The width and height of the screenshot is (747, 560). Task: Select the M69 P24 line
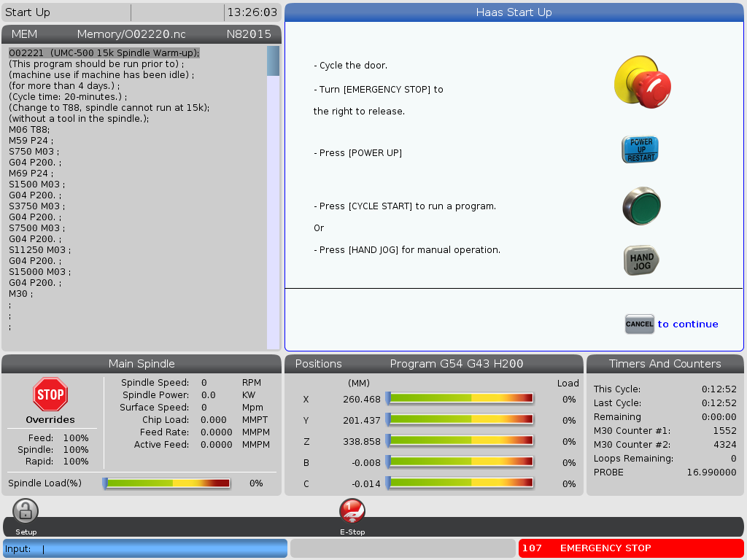(31, 174)
